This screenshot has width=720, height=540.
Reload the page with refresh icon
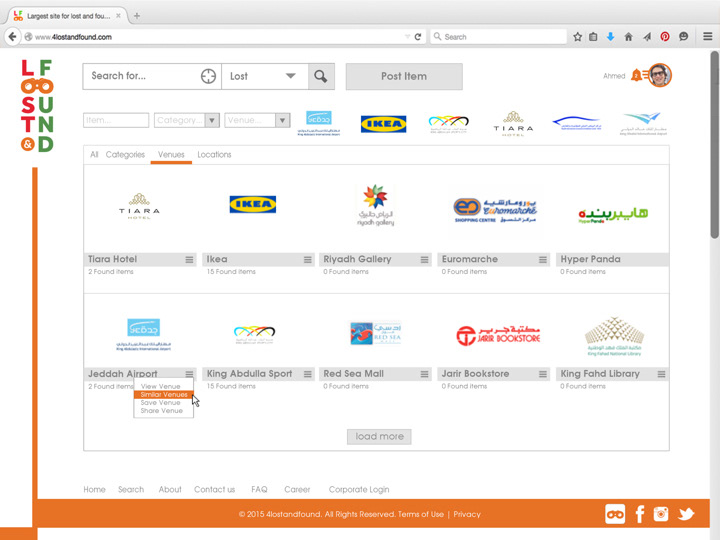[418, 37]
